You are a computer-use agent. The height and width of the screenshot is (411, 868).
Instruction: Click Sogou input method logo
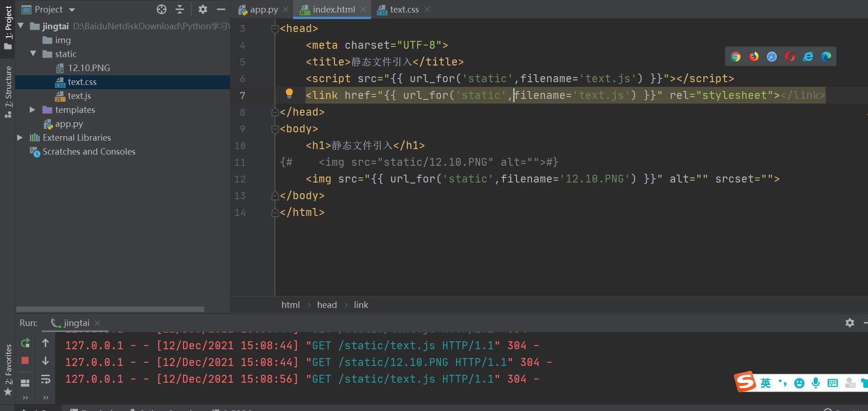pyautogui.click(x=745, y=382)
